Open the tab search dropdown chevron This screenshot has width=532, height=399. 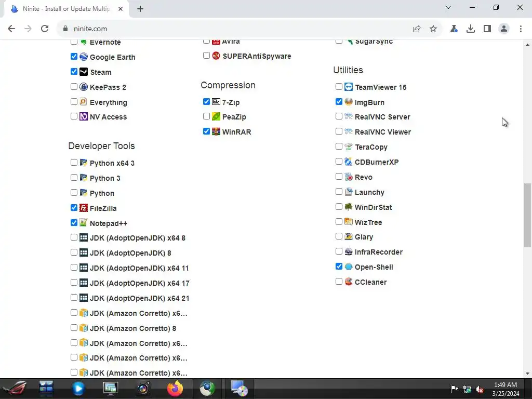[x=448, y=7]
